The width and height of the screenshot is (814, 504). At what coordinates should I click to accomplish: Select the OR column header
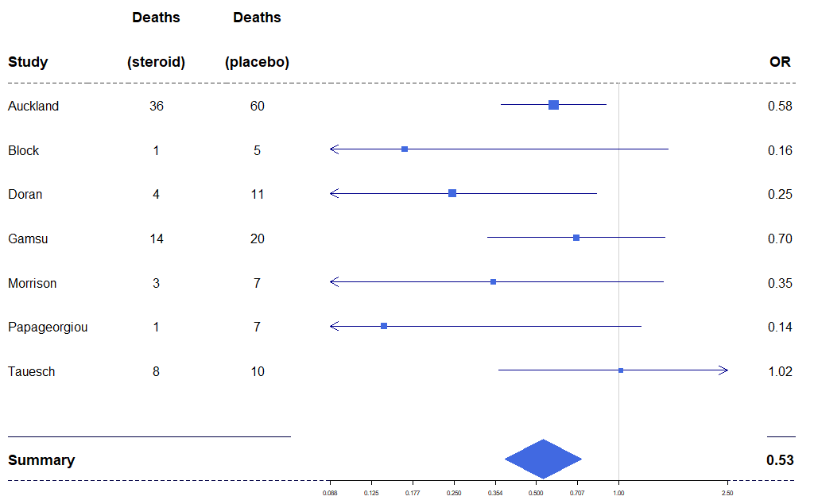click(780, 62)
